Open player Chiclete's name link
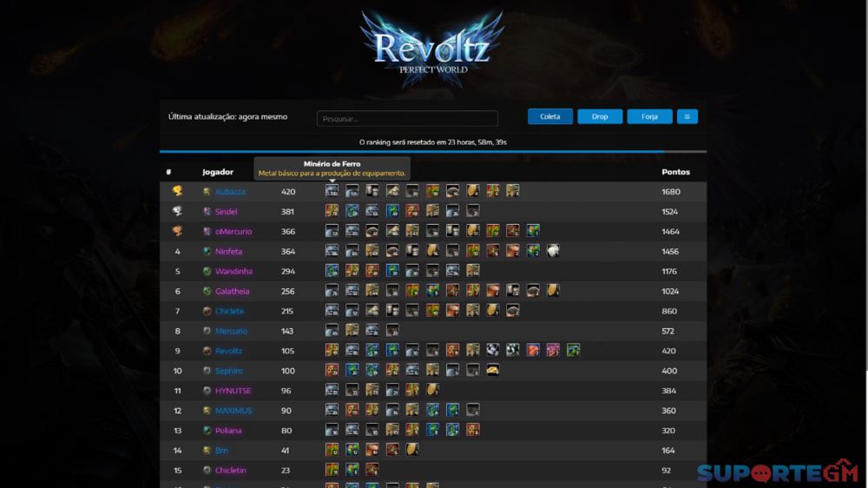Screen dimensions: 868x488 (x=229, y=311)
